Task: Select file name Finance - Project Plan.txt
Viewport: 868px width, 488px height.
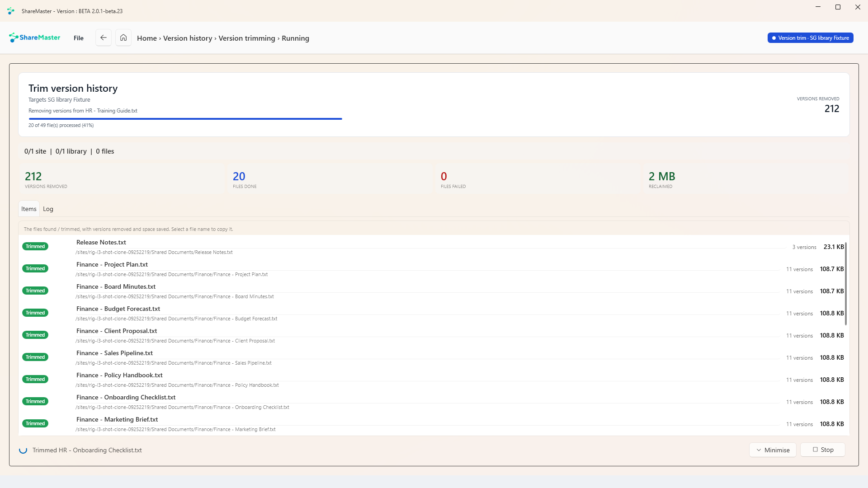Action: click(112, 264)
